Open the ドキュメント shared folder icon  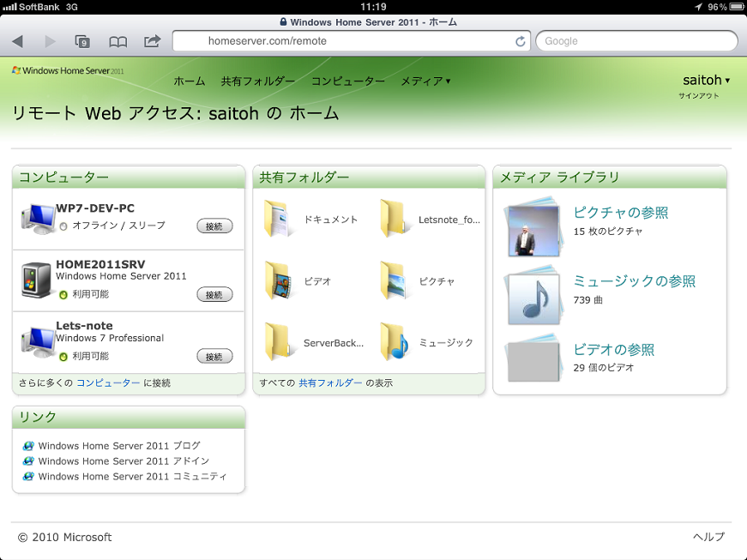(279, 219)
